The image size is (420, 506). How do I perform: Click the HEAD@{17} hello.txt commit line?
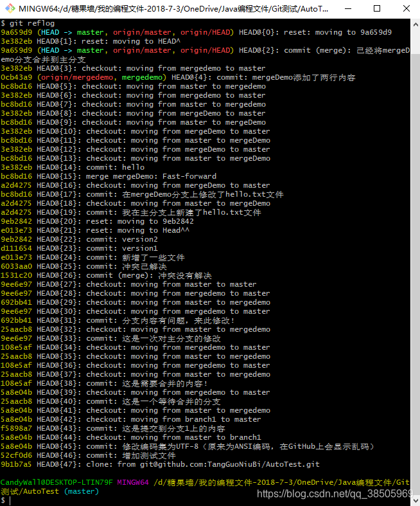click(142, 194)
